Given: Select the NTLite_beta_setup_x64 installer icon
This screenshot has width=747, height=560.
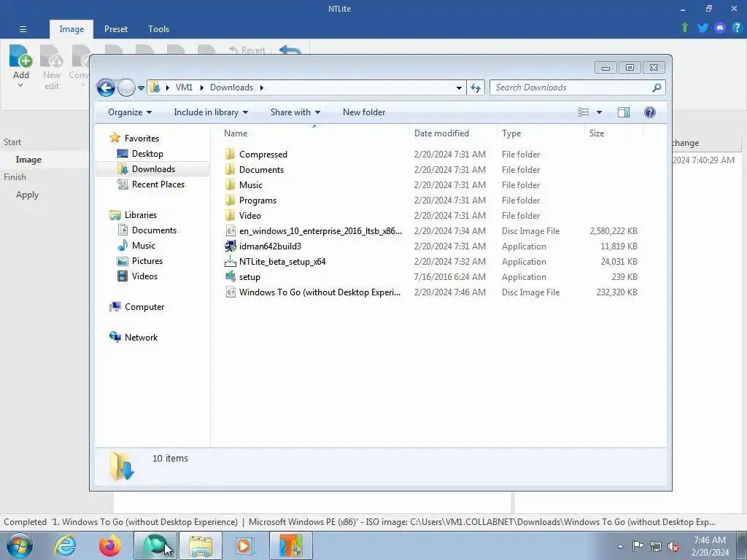Looking at the screenshot, I should click(230, 262).
